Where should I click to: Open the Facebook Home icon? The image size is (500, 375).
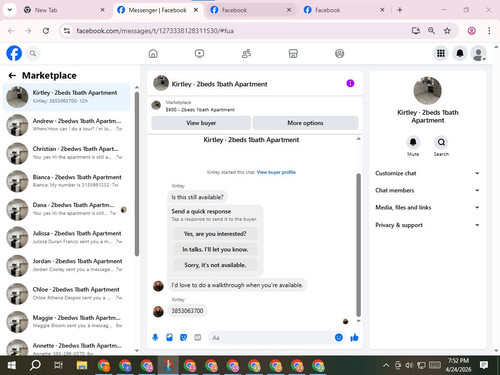coord(153,53)
